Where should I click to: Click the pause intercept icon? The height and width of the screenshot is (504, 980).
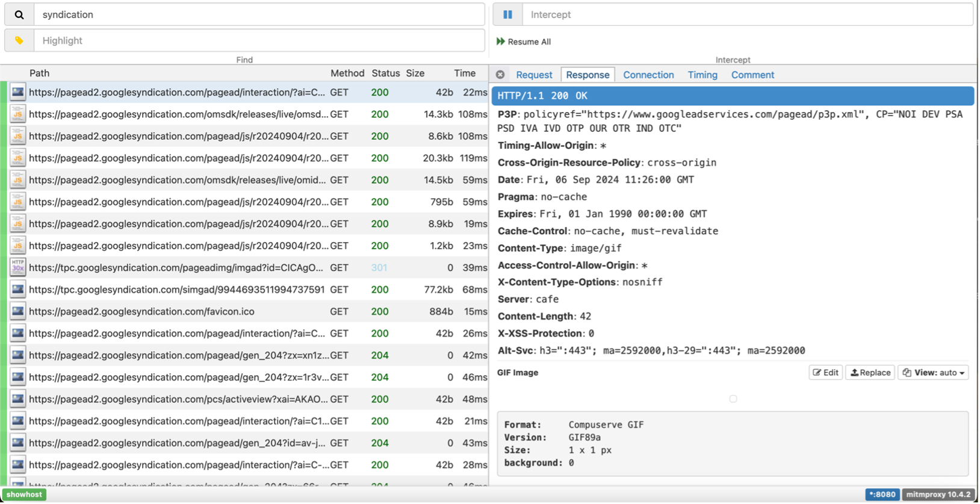(507, 14)
